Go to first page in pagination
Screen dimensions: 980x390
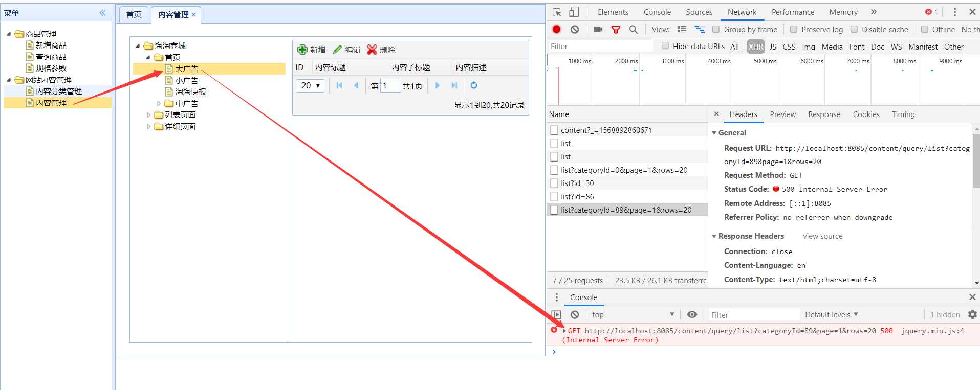[x=339, y=85]
